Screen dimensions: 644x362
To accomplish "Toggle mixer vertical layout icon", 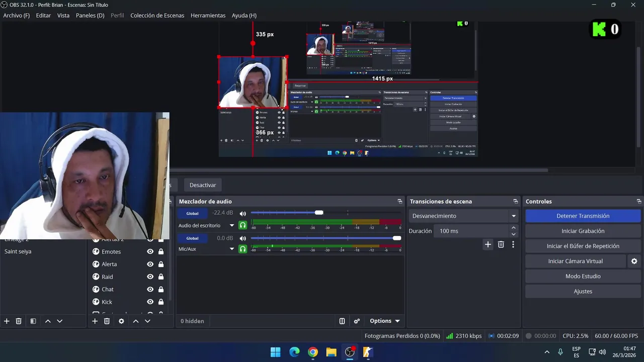I will 342,321.
